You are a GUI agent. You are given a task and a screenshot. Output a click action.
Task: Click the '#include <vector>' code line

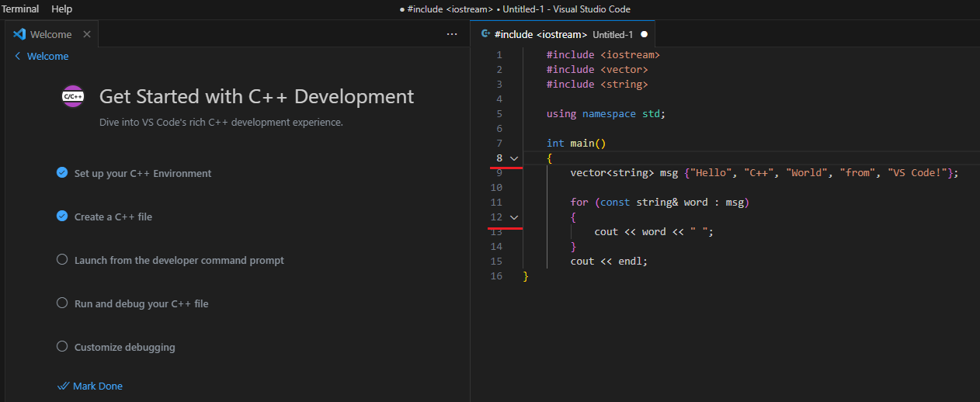[596, 70]
